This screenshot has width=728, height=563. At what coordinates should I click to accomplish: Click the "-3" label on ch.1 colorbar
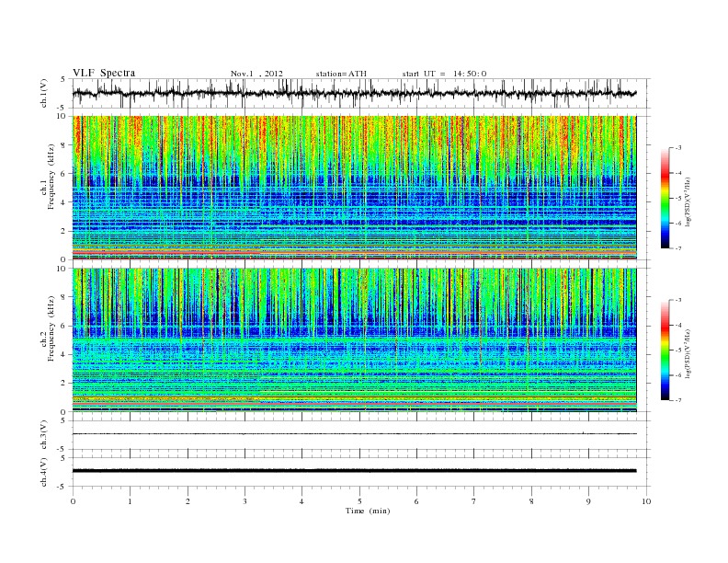coord(677,148)
